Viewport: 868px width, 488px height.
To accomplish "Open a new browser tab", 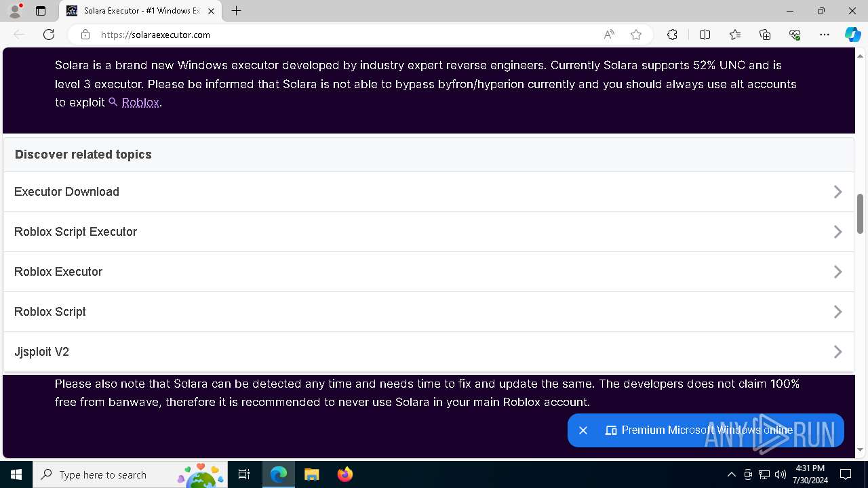I will point(236,11).
